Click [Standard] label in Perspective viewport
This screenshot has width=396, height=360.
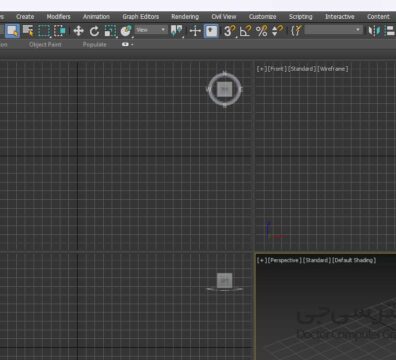(317, 260)
